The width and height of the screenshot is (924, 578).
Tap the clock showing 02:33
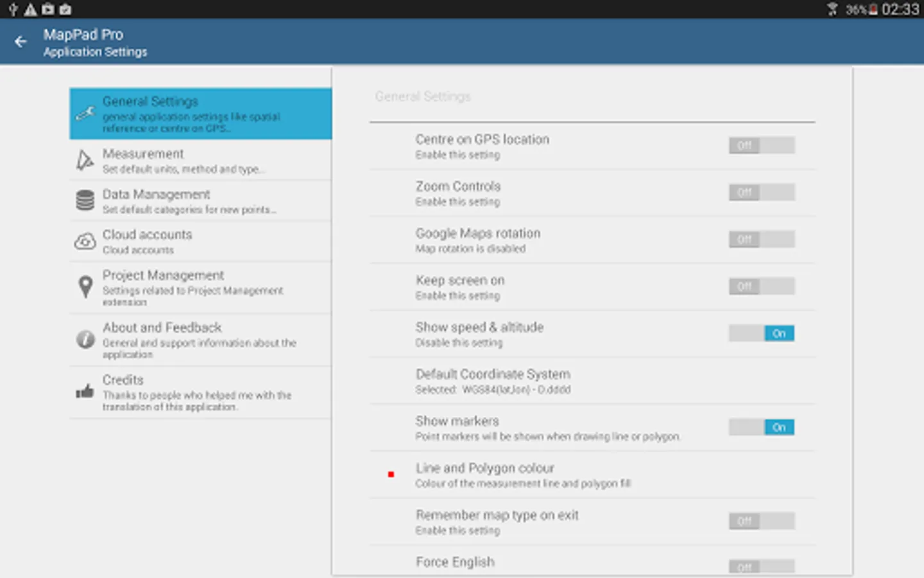click(x=900, y=10)
